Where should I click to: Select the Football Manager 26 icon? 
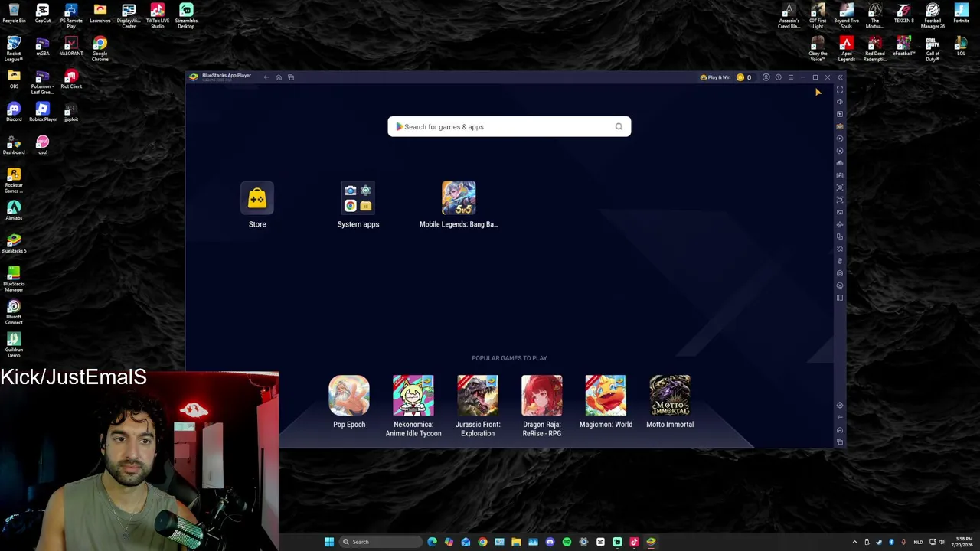pos(933,15)
